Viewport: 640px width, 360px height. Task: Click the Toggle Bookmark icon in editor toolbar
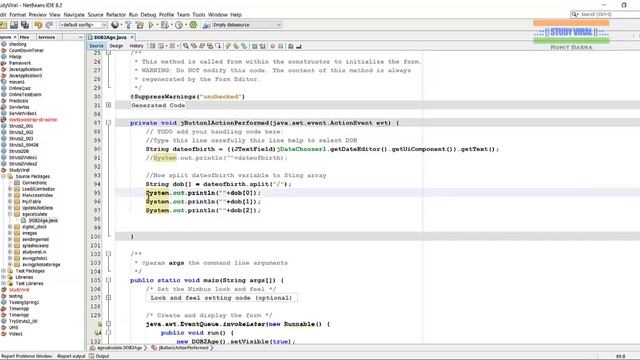244,46
